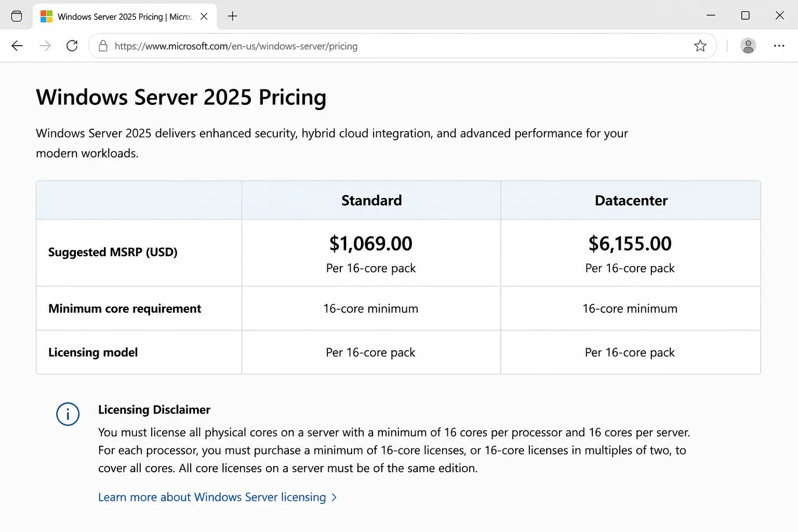Maximize the browser window
Viewport: 798px width, 532px height.
coord(745,16)
